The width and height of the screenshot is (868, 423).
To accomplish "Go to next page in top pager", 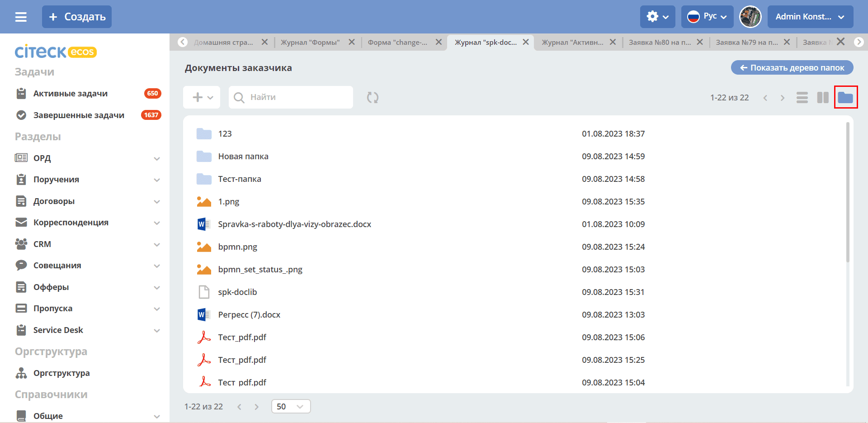I will point(783,98).
